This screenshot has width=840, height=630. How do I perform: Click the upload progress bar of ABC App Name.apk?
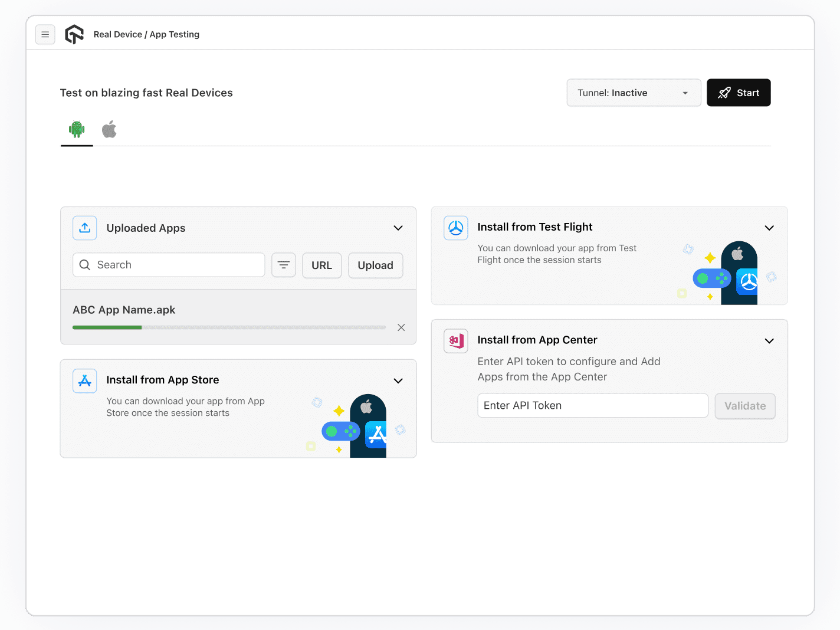coord(228,327)
